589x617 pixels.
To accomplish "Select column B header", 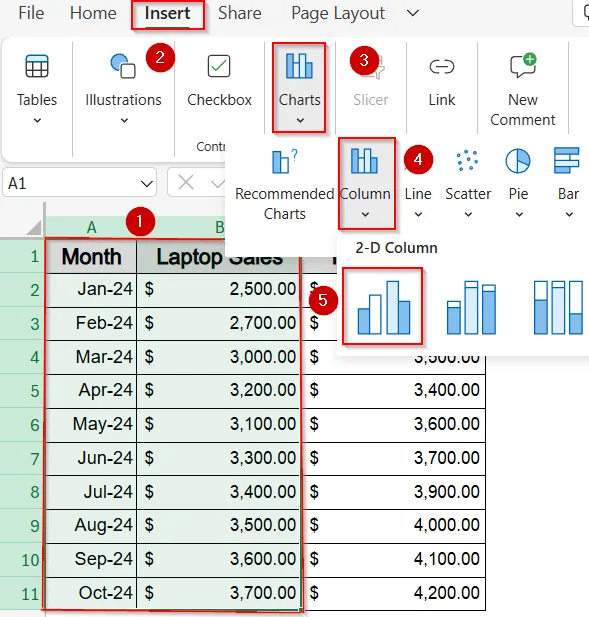I will [219, 227].
